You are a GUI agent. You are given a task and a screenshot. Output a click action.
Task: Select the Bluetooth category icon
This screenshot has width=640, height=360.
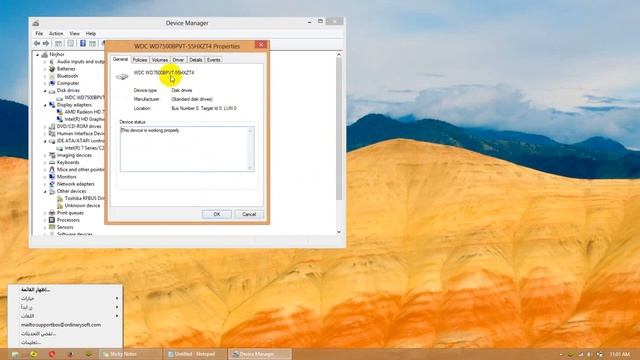point(52,76)
